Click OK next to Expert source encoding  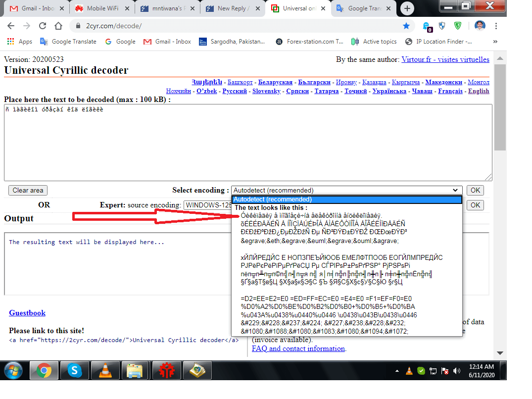[476, 205]
